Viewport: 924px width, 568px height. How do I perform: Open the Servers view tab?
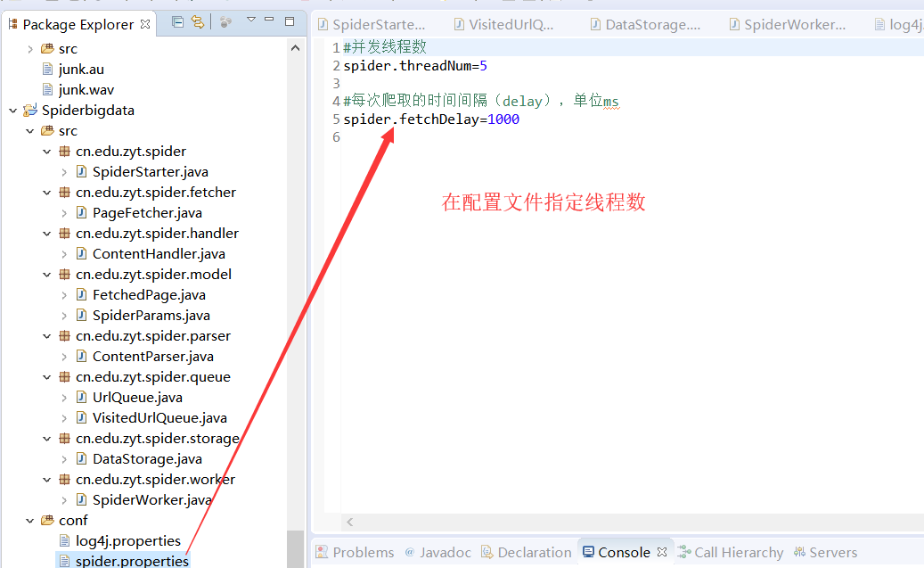coord(825,552)
